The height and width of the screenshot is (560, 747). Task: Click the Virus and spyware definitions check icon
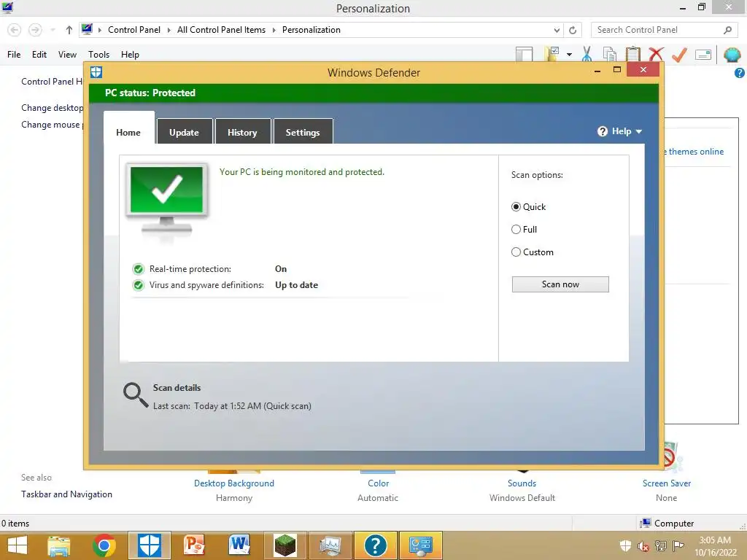point(138,285)
